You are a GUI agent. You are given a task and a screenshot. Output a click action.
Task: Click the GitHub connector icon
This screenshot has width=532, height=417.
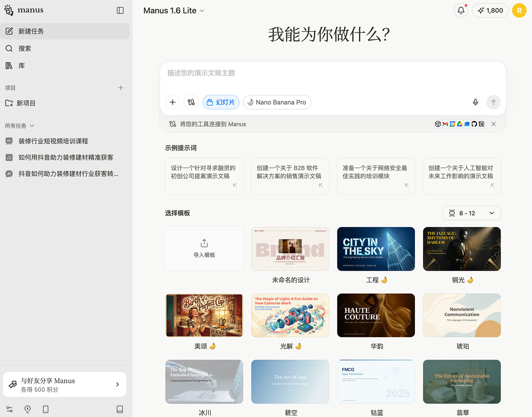[474, 124]
